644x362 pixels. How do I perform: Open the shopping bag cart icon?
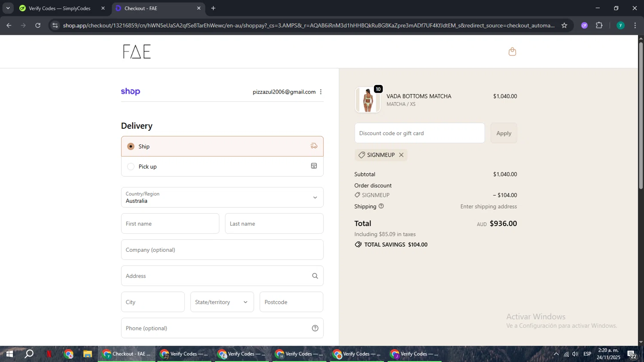512,51
